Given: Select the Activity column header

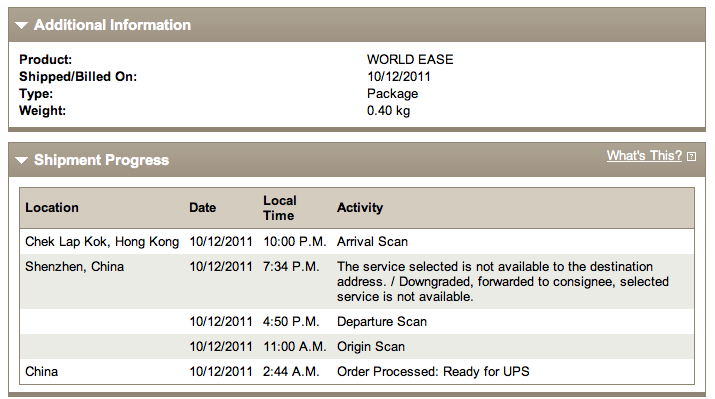Looking at the screenshot, I should pyautogui.click(x=360, y=207).
